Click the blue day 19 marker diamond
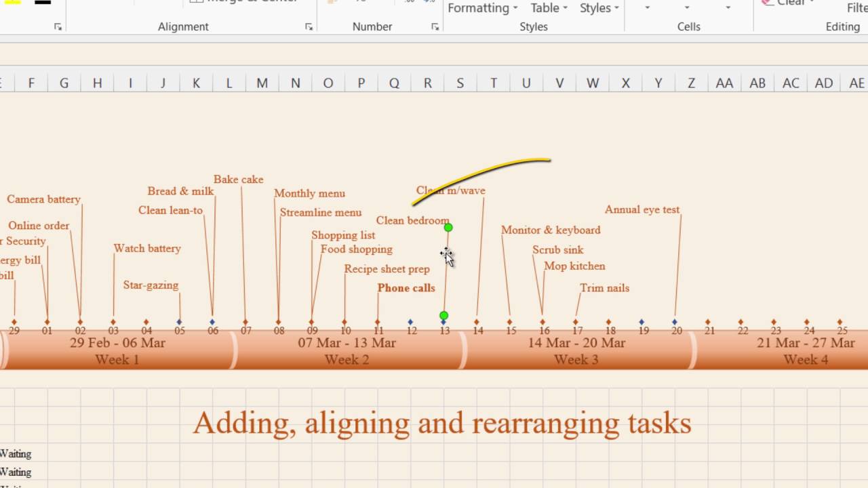This screenshot has width=868, height=488. [x=642, y=322]
